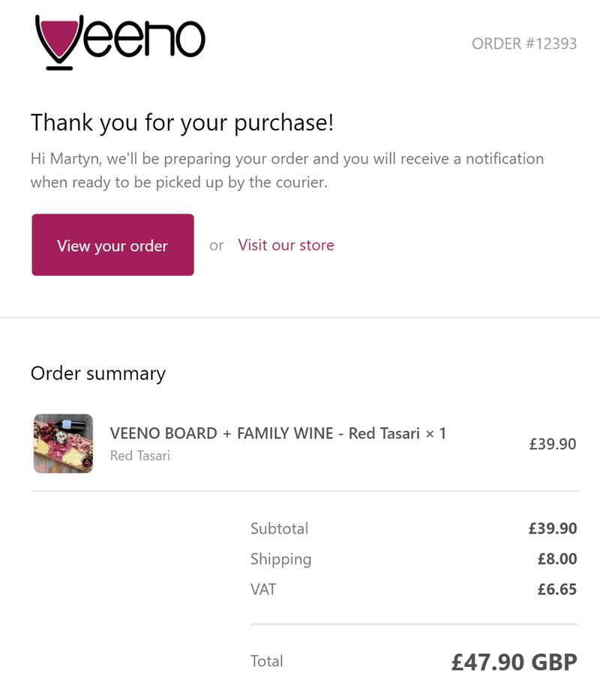600x700 pixels.
Task: Open the Visit our store link
Action: [286, 245]
